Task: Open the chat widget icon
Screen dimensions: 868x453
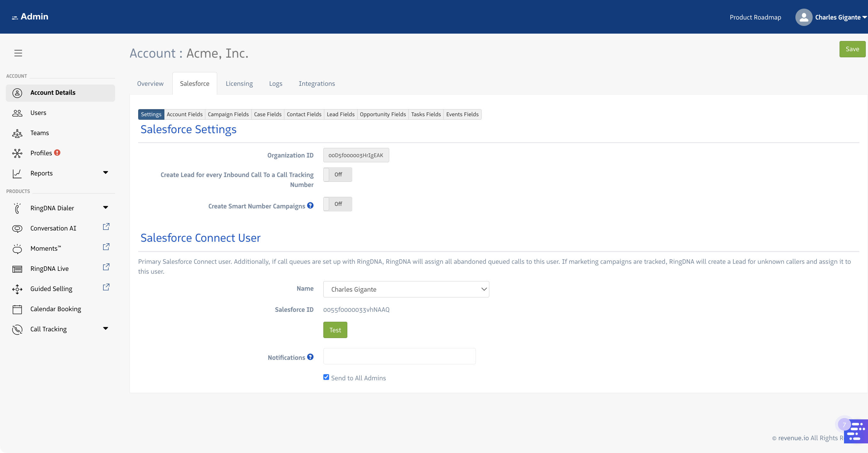Action: coord(856,431)
